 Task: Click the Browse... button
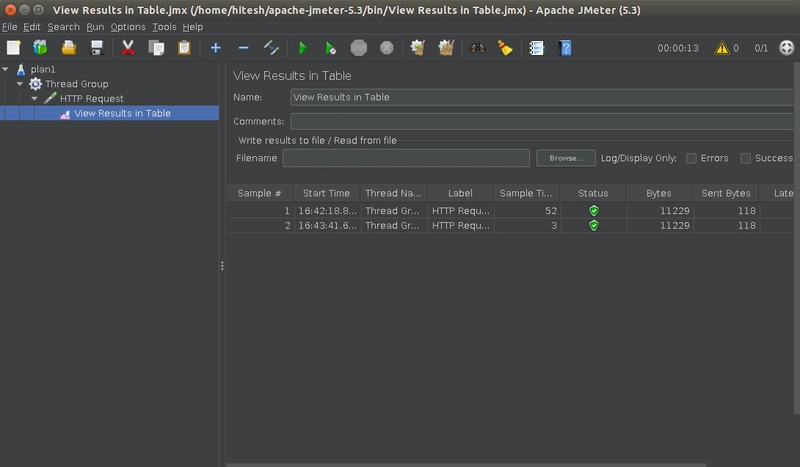click(566, 158)
